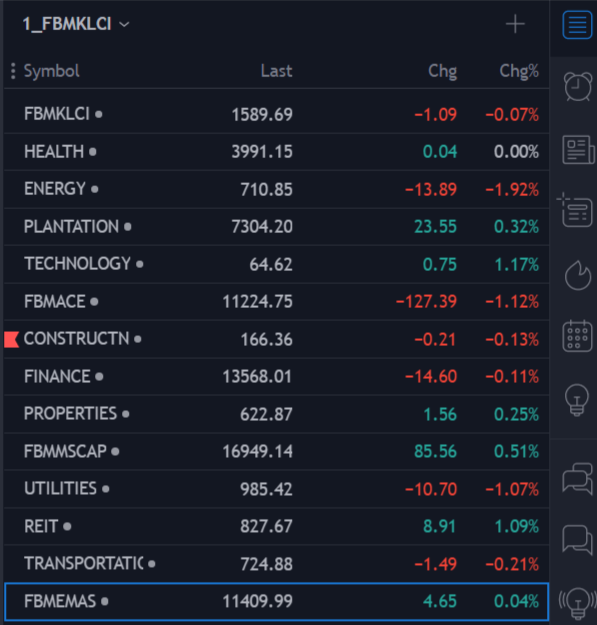This screenshot has height=625, width=597.
Task: Click REIT change value 8.91
Action: pos(439,527)
